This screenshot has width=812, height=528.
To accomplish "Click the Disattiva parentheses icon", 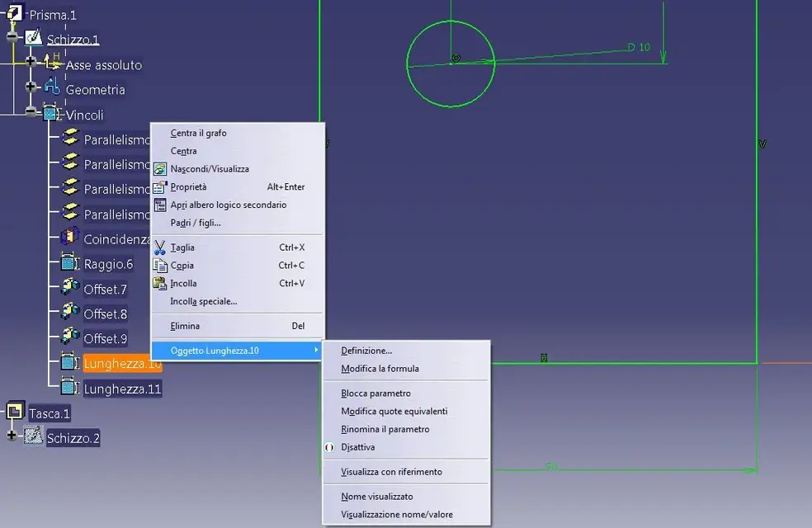I will coord(329,447).
